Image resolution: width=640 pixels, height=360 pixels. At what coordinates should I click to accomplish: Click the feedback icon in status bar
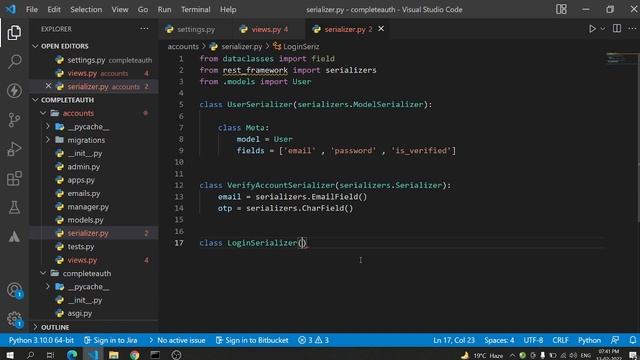click(615, 340)
